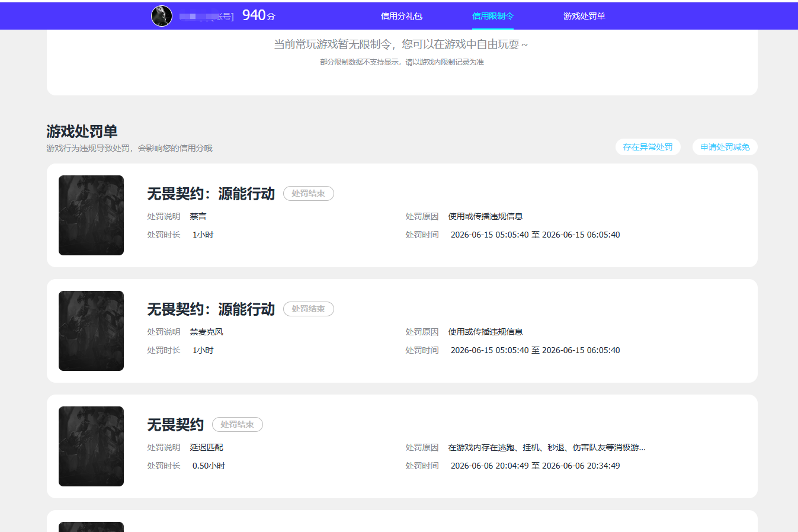Click the user avatar in the header
798x532 pixels.
click(162, 16)
